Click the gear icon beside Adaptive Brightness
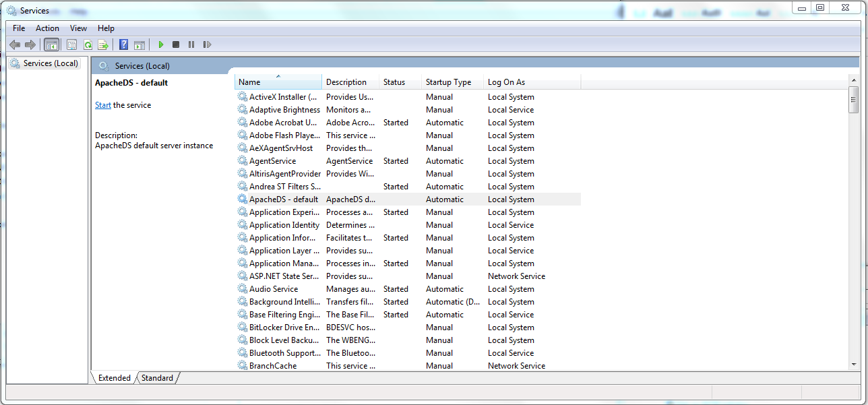The image size is (868, 405). (243, 110)
